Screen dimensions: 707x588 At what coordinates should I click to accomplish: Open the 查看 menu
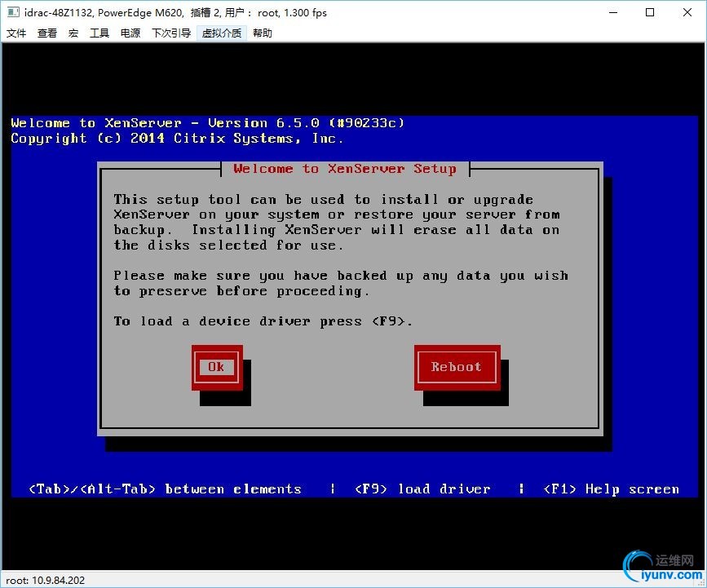point(47,33)
